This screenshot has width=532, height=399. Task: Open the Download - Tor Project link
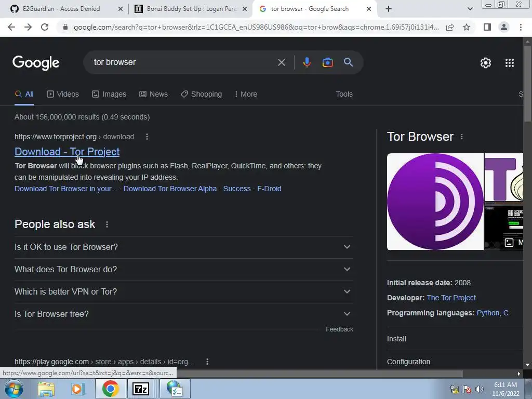click(67, 152)
